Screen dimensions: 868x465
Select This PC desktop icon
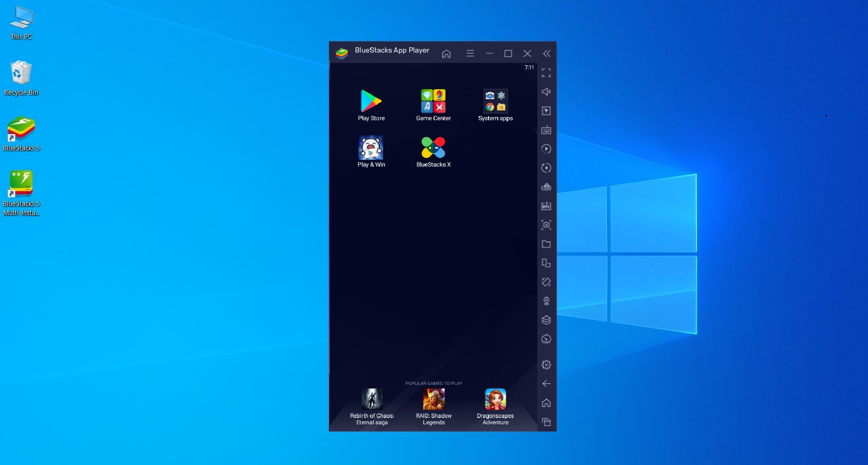click(21, 23)
